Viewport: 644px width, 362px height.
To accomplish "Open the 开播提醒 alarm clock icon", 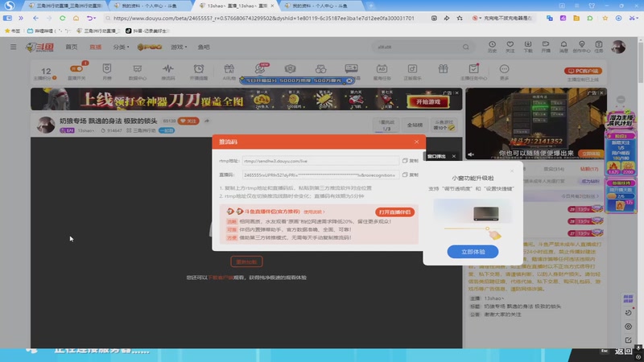I will pyautogui.click(x=199, y=72).
